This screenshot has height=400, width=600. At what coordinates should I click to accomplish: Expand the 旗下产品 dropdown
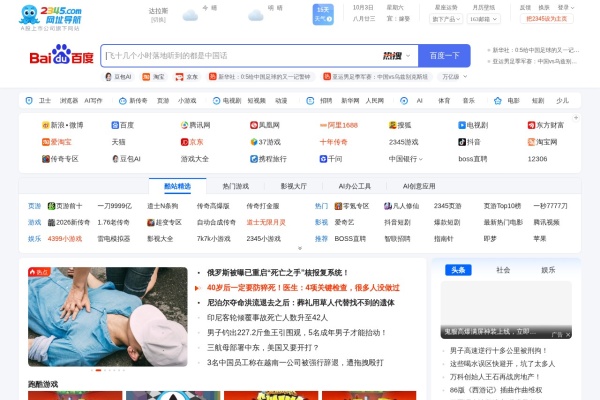[446, 19]
